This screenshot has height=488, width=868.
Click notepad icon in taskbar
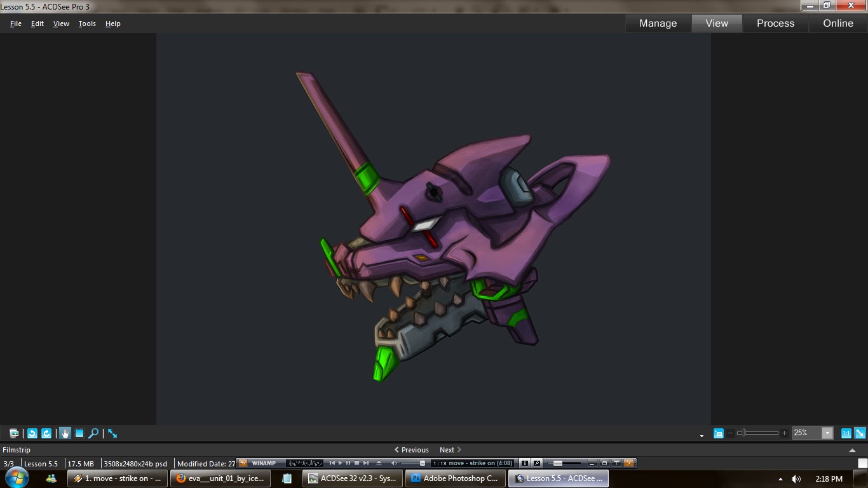tap(287, 478)
